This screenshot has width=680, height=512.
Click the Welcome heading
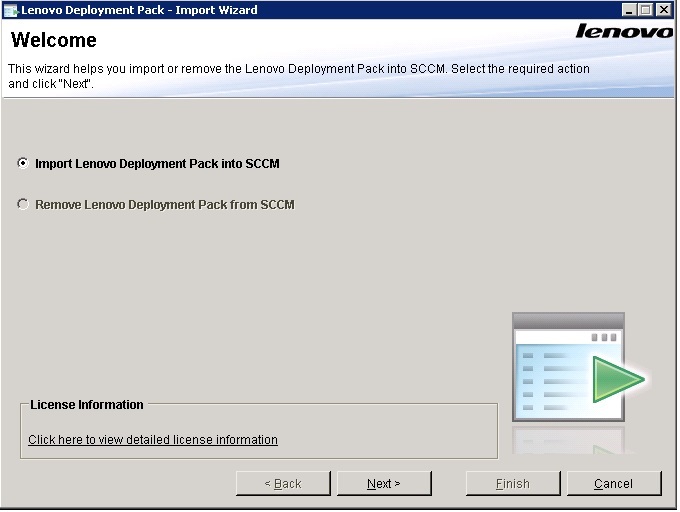point(53,40)
